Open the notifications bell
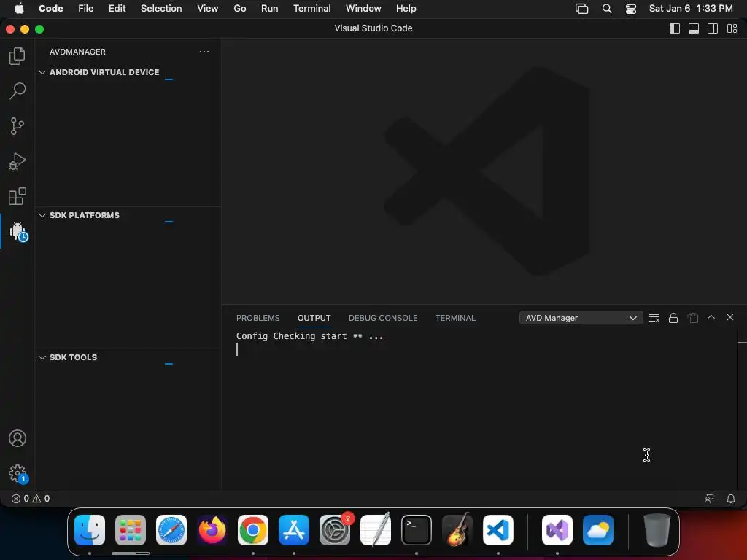Screen dimensions: 747x560 coord(731,499)
